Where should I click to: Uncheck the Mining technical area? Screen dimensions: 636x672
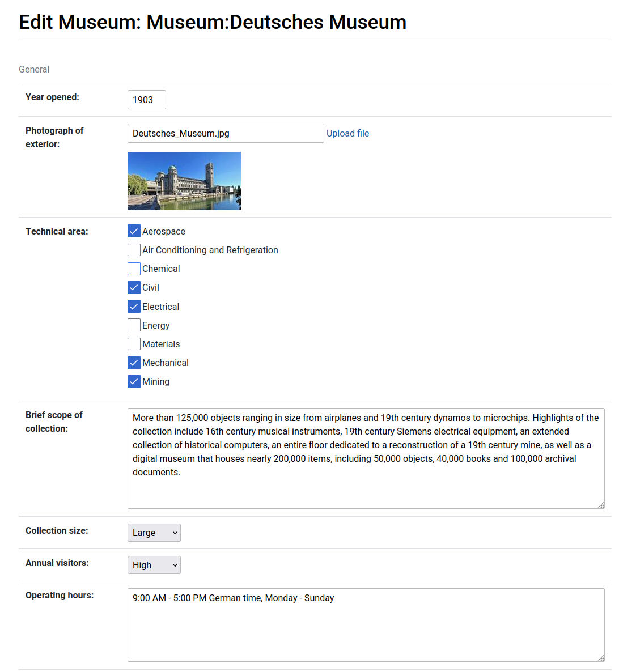coord(134,381)
